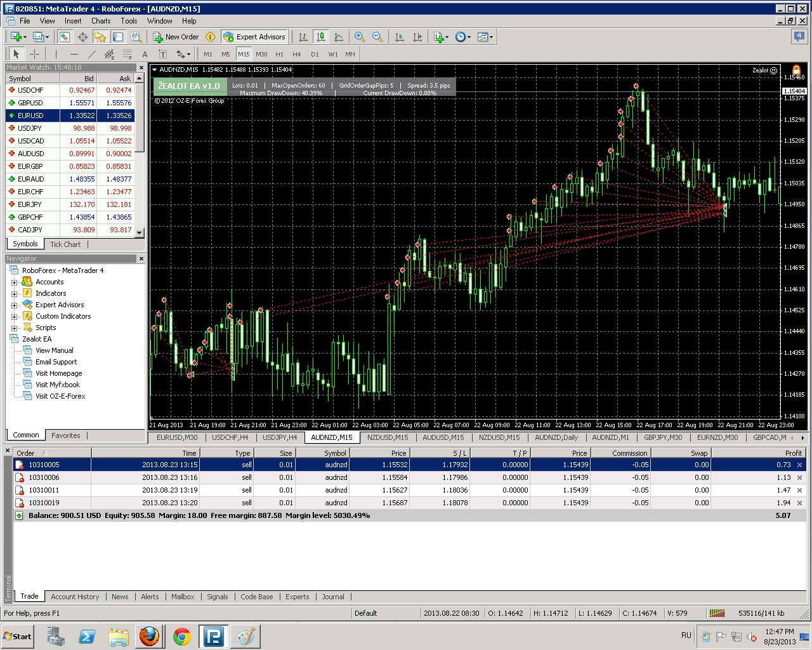Zoom in on the chart
The image size is (812, 650).
coord(360,37)
